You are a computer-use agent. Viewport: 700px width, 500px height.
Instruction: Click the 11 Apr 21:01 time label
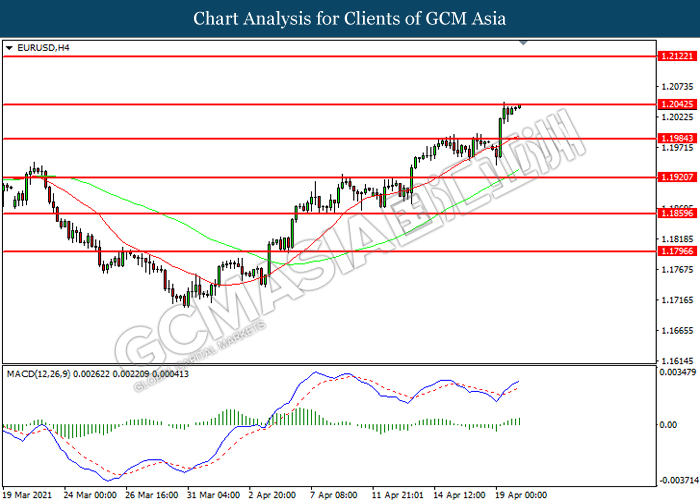tap(398, 495)
